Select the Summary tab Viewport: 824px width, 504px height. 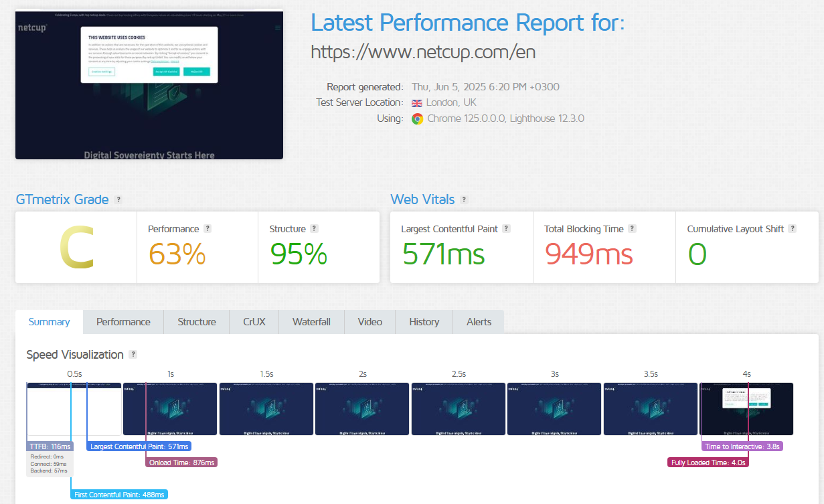[x=49, y=322]
